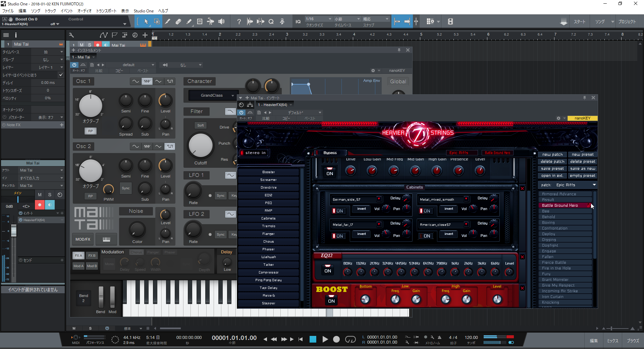
Task: Remove the BOOST module with red X
Action: tap(522, 288)
